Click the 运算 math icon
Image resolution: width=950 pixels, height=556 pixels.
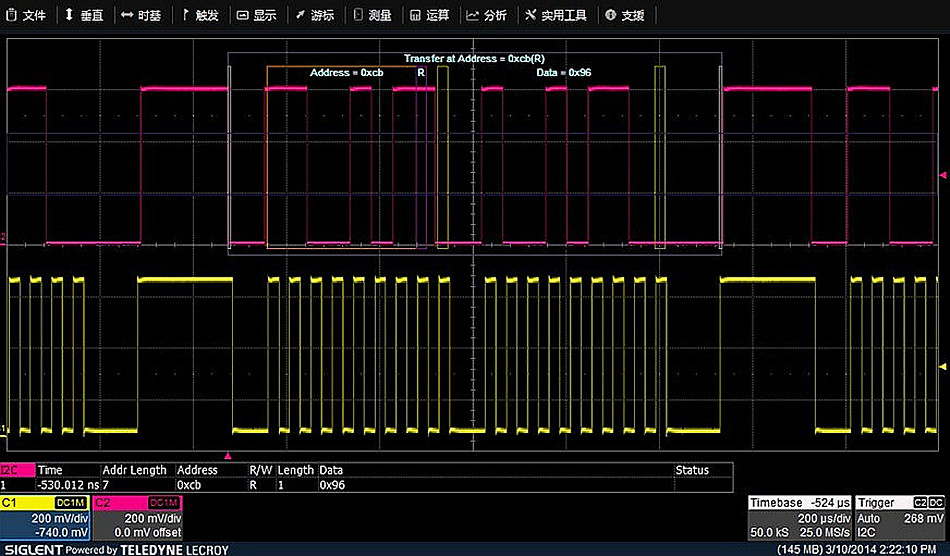[415, 15]
